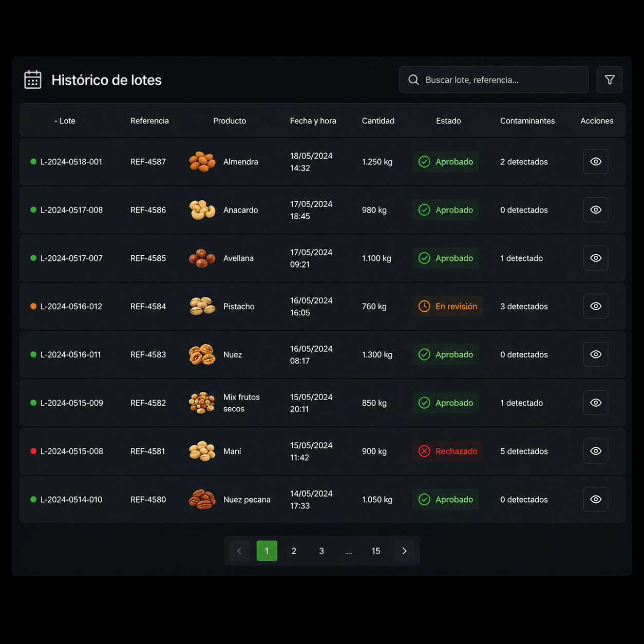Click reference REF-4581
The width and height of the screenshot is (644, 644).
point(147,451)
